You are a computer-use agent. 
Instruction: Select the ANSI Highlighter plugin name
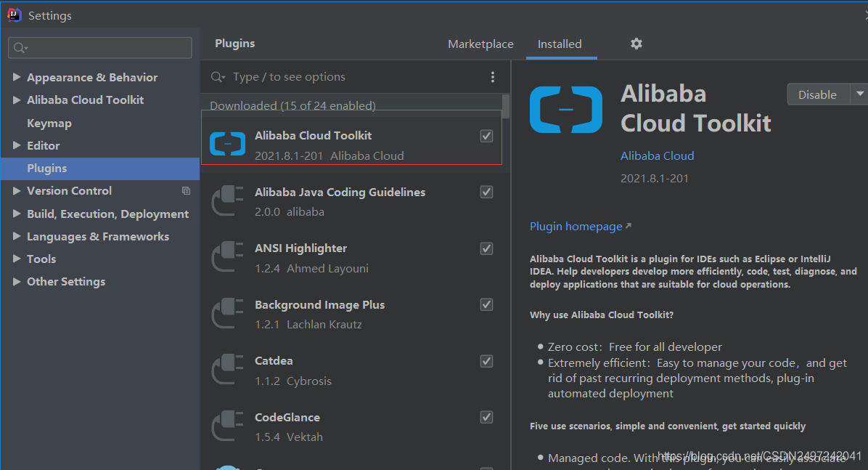click(x=300, y=248)
